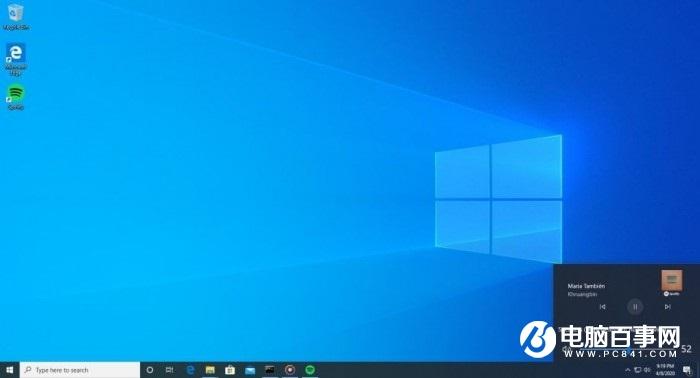Image resolution: width=700 pixels, height=378 pixels.
Task: Select the Microsoft Edge desktop shortcut
Action: coord(16,59)
